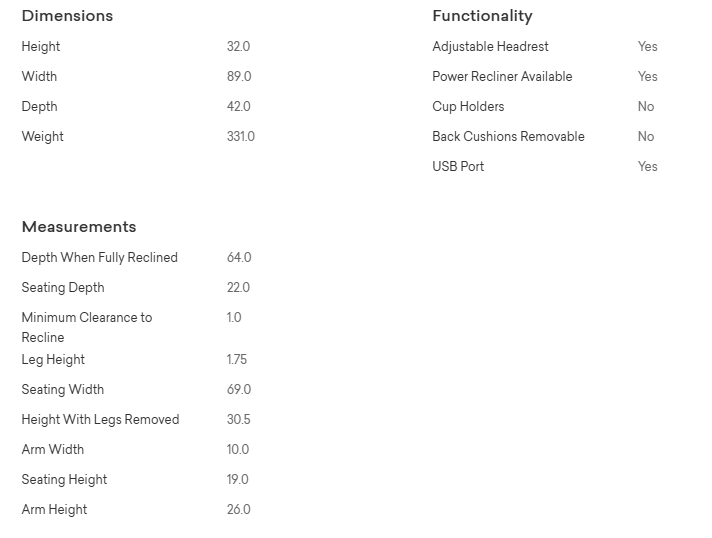Click the Seating Depth value 22.0
This screenshot has width=712, height=538.
coord(238,288)
